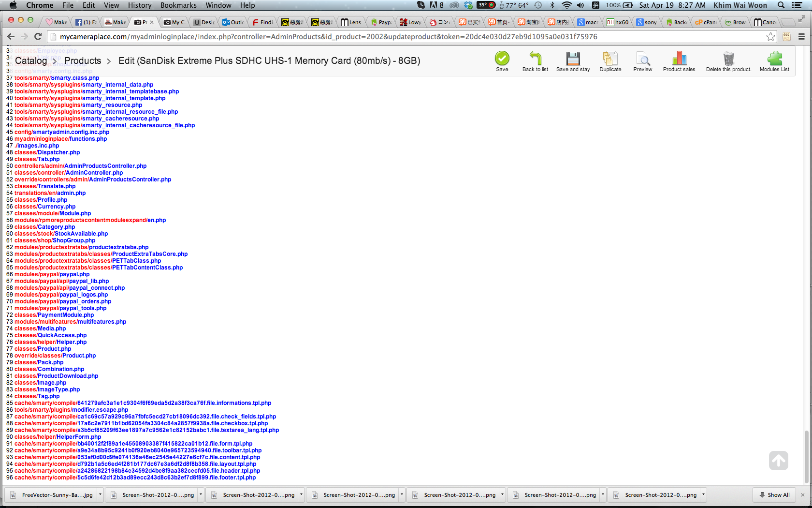
Task: Click the text 'override/classes/Product.php'
Action: click(x=55, y=356)
